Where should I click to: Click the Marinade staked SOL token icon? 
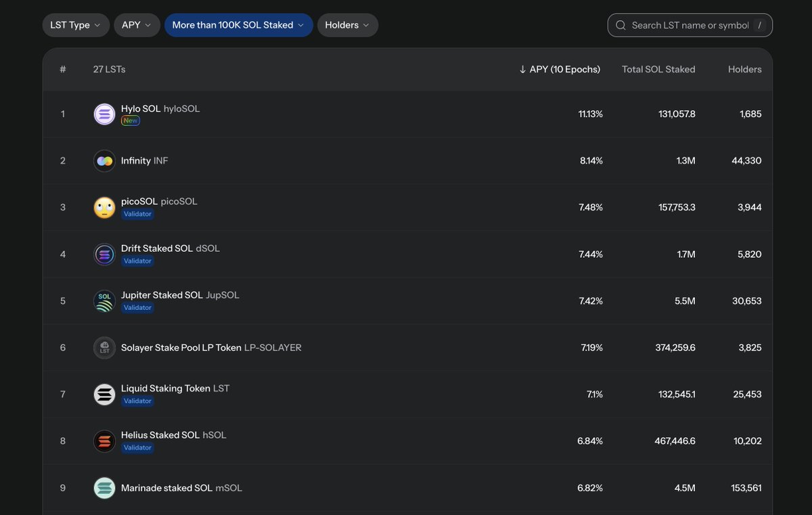click(104, 487)
